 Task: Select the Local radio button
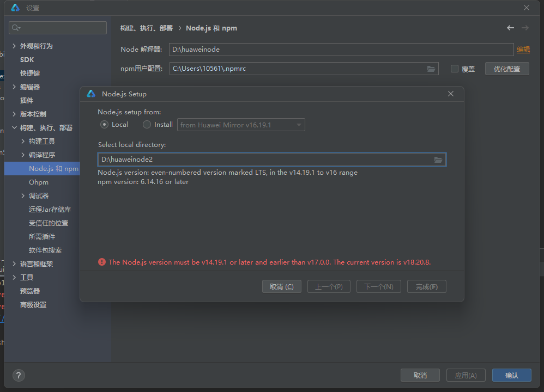105,125
